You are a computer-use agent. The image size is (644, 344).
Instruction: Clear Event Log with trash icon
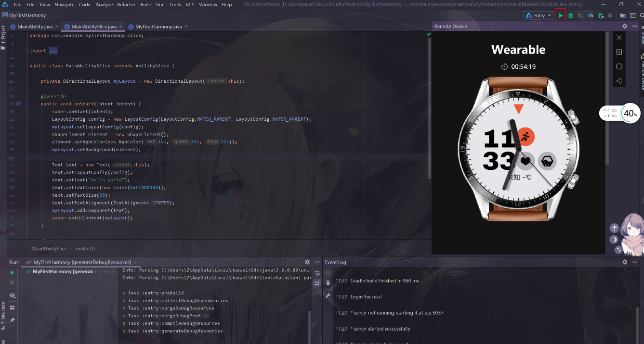pos(328,283)
